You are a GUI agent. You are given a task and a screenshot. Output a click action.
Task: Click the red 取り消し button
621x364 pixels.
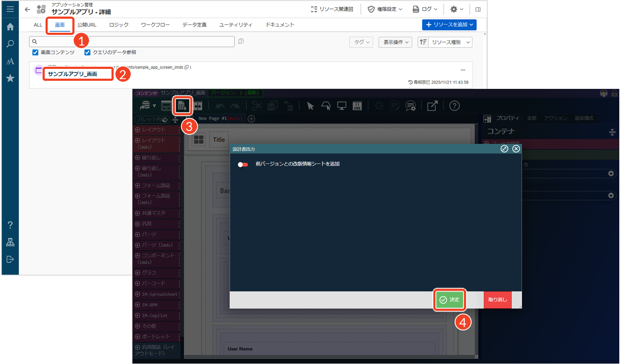click(497, 300)
